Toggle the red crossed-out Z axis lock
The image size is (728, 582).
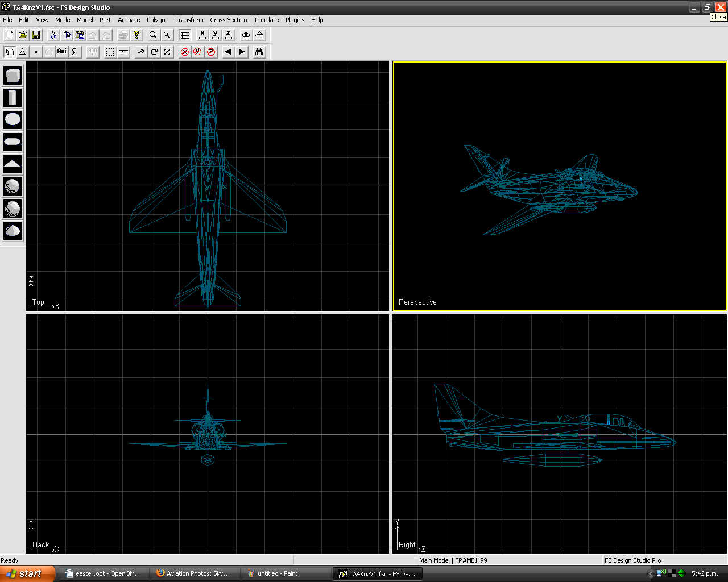(211, 52)
